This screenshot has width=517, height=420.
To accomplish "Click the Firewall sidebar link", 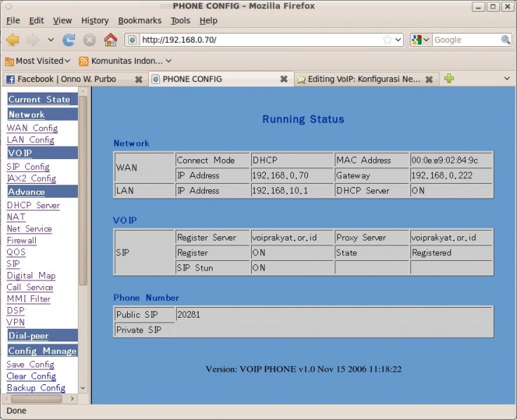I will point(21,241).
